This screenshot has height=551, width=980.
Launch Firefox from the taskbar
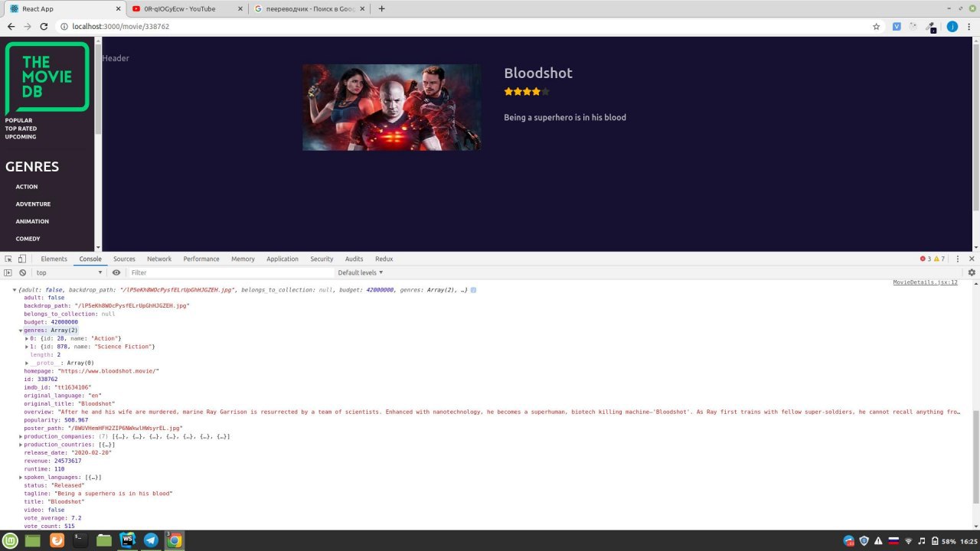tap(57, 540)
